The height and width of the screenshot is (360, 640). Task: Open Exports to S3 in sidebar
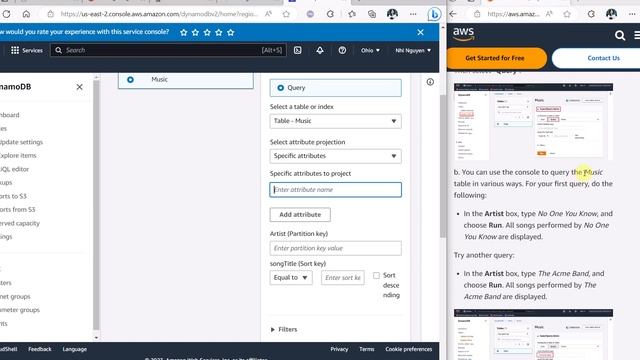pos(13,196)
